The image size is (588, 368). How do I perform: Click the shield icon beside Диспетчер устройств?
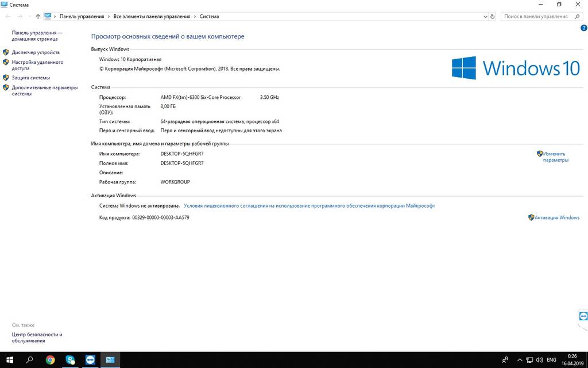[x=6, y=52]
